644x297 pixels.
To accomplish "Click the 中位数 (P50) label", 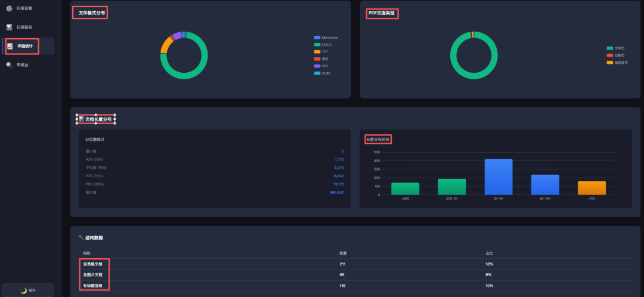I will click(95, 168).
